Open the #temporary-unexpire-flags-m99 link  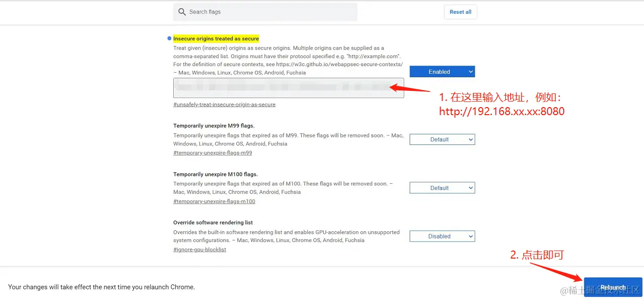coord(213,153)
